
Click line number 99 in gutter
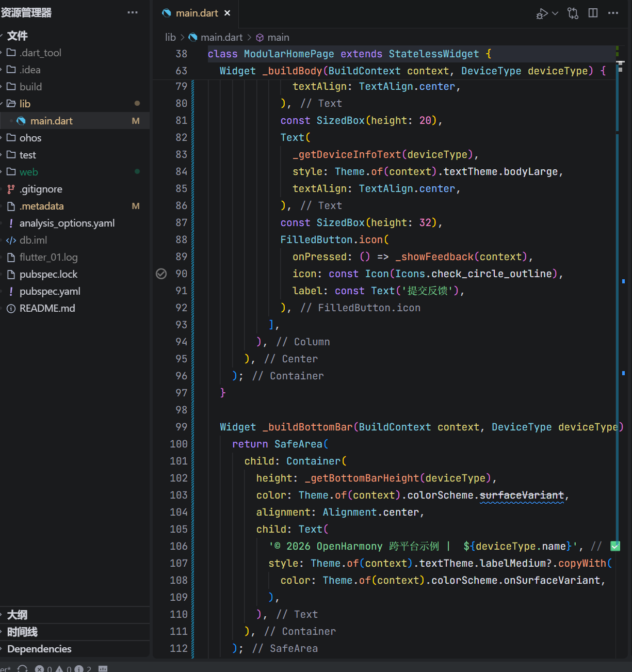point(181,427)
